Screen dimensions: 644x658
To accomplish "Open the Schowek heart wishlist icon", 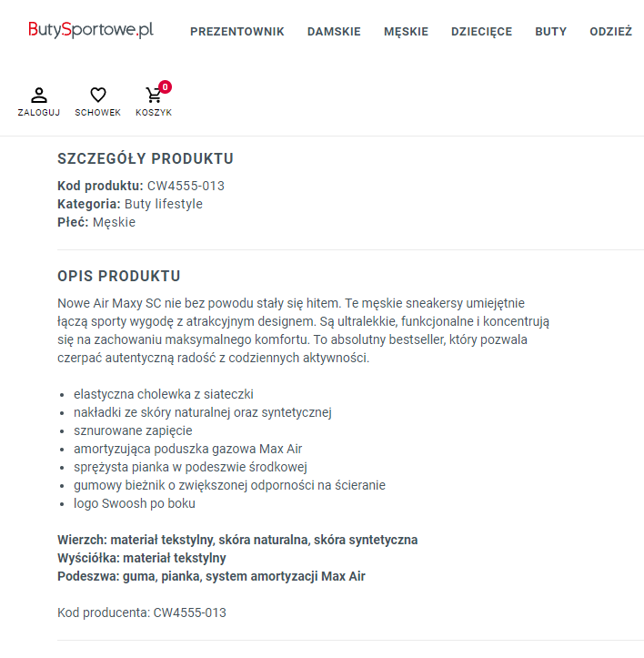I will 98,95.
